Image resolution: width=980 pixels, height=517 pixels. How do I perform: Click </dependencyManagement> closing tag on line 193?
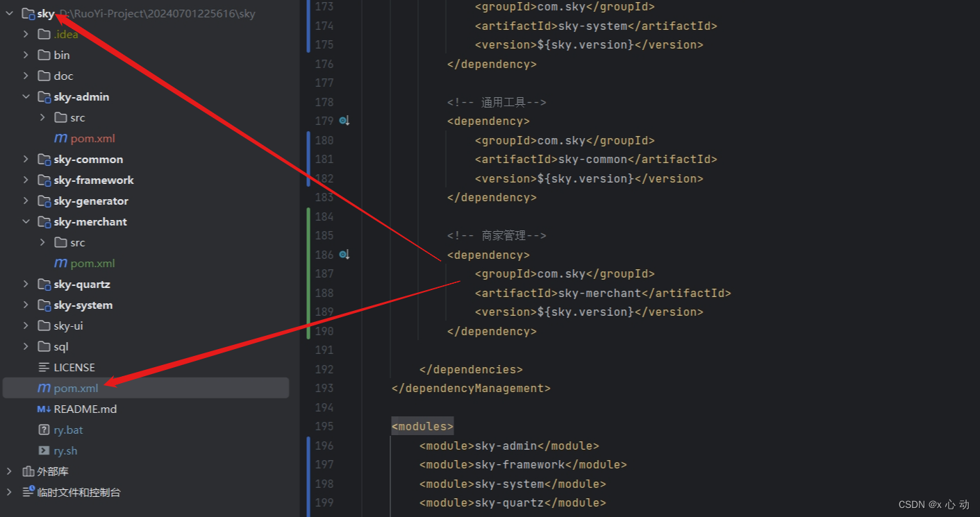tap(471, 389)
